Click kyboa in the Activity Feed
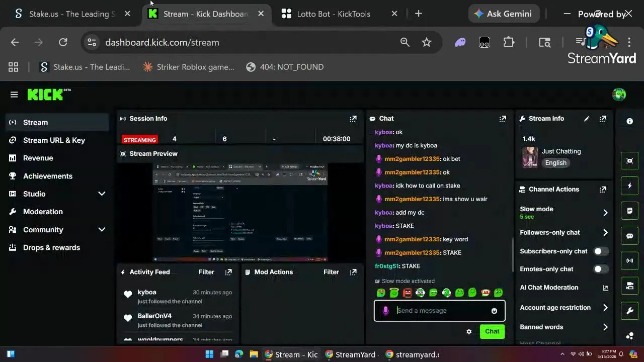The image size is (644, 362). [x=147, y=292]
